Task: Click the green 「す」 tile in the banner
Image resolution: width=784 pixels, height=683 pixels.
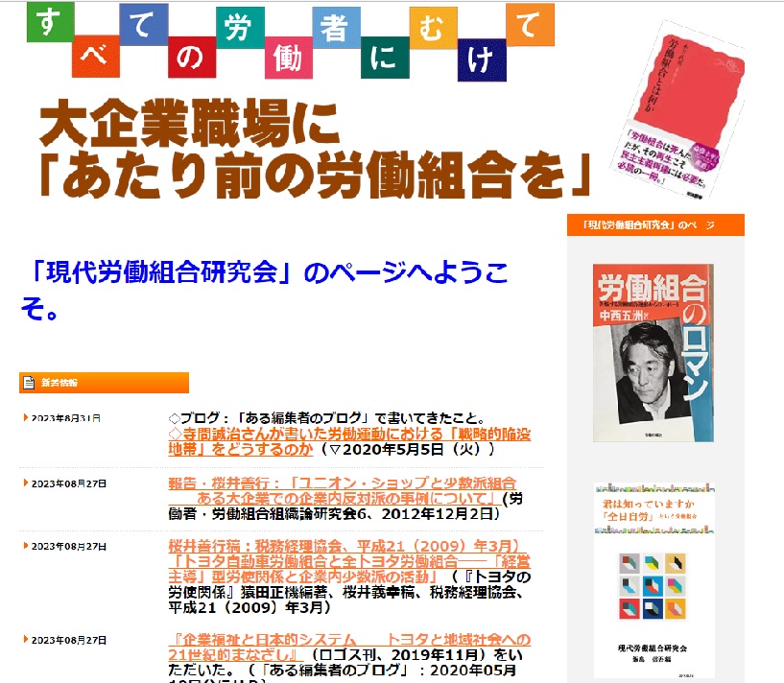Action: click(x=46, y=24)
